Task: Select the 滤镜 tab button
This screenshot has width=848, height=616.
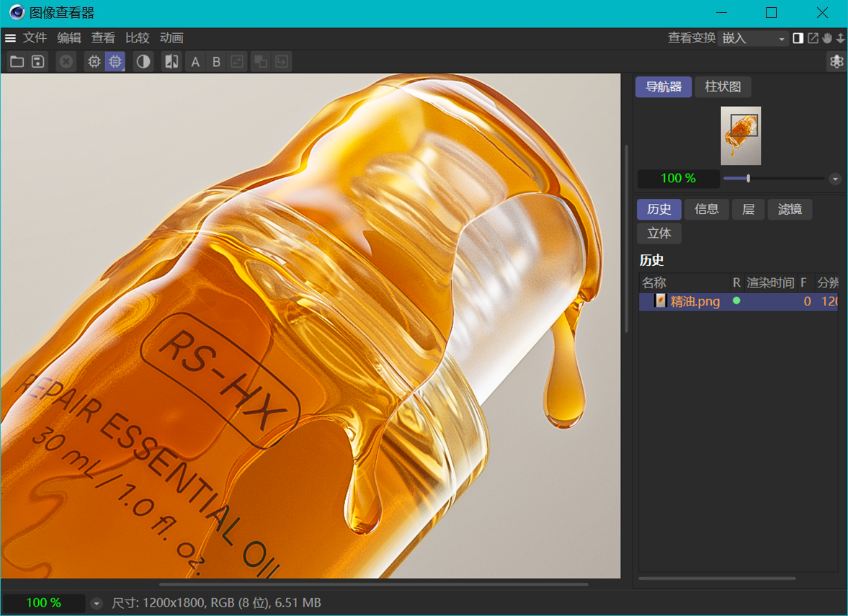Action: pos(789,210)
